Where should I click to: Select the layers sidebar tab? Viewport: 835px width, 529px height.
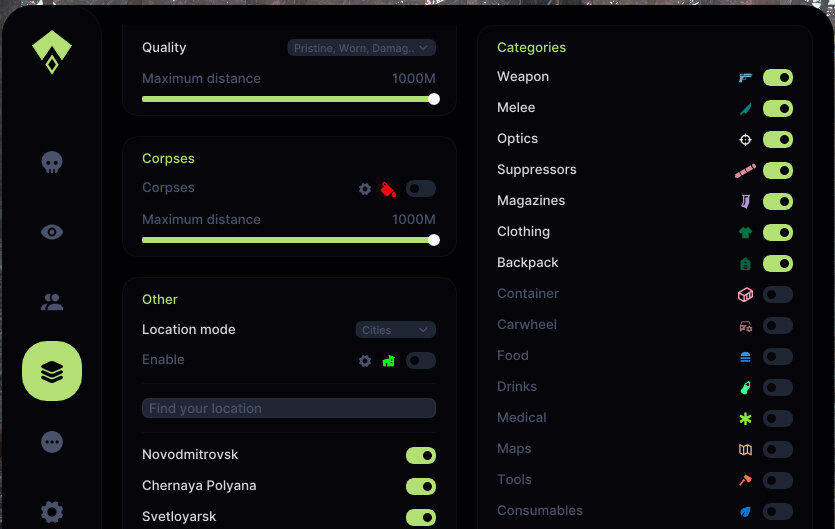(x=52, y=371)
